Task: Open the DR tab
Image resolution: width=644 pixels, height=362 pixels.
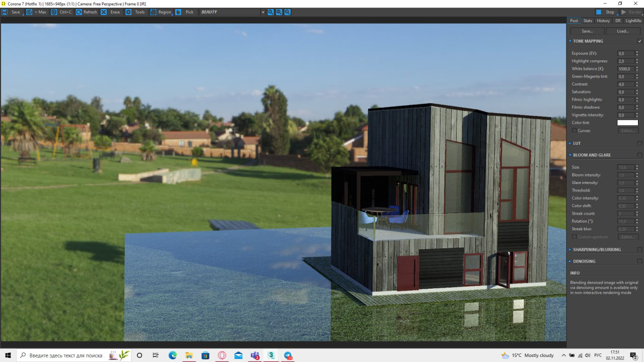Action: click(x=618, y=21)
